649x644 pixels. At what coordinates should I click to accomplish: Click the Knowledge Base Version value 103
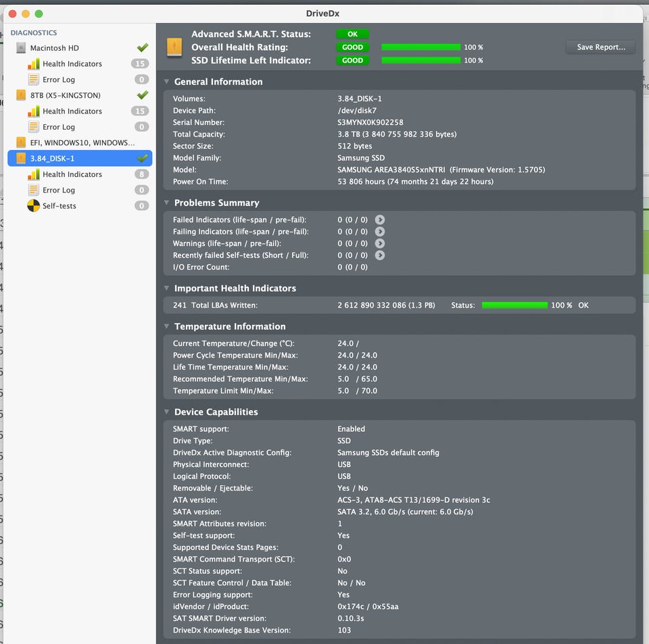click(344, 630)
